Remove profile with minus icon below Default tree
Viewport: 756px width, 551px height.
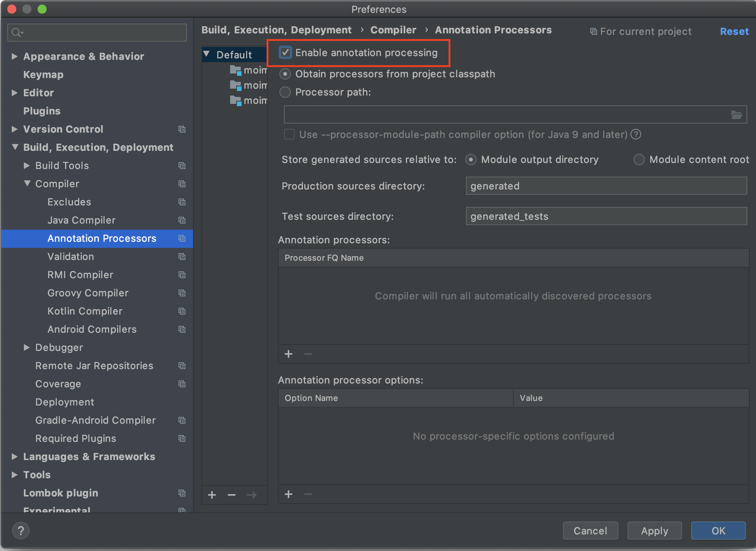point(232,495)
